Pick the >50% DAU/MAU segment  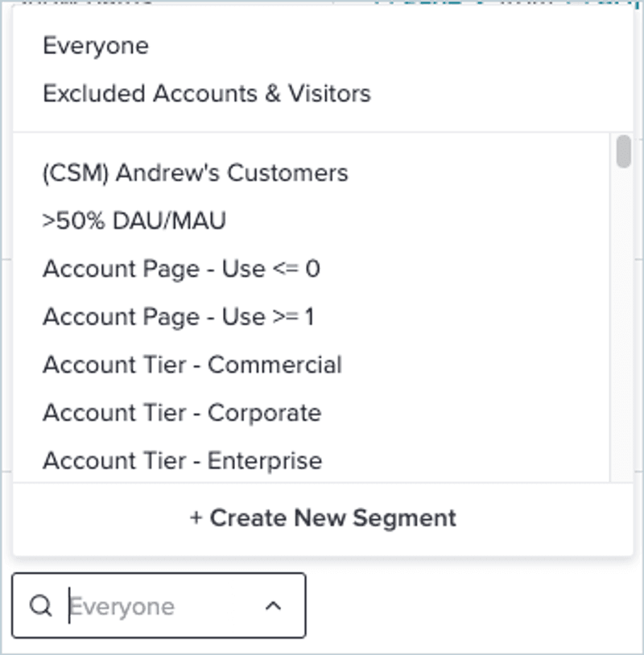coord(134,220)
